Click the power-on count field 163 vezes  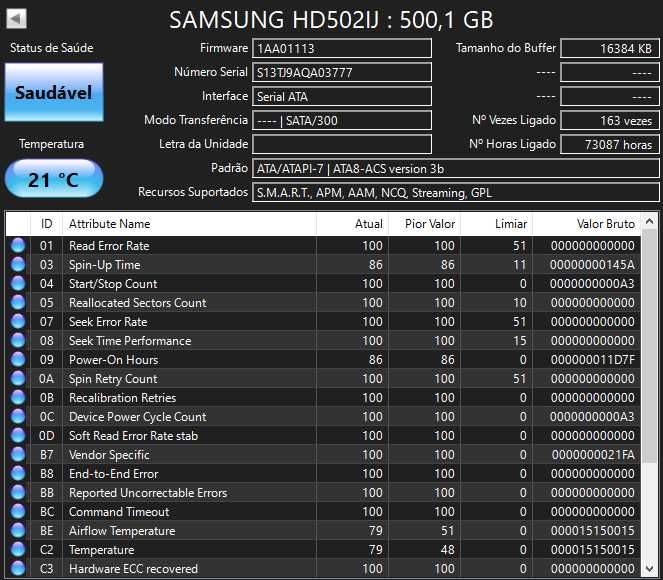pos(610,120)
